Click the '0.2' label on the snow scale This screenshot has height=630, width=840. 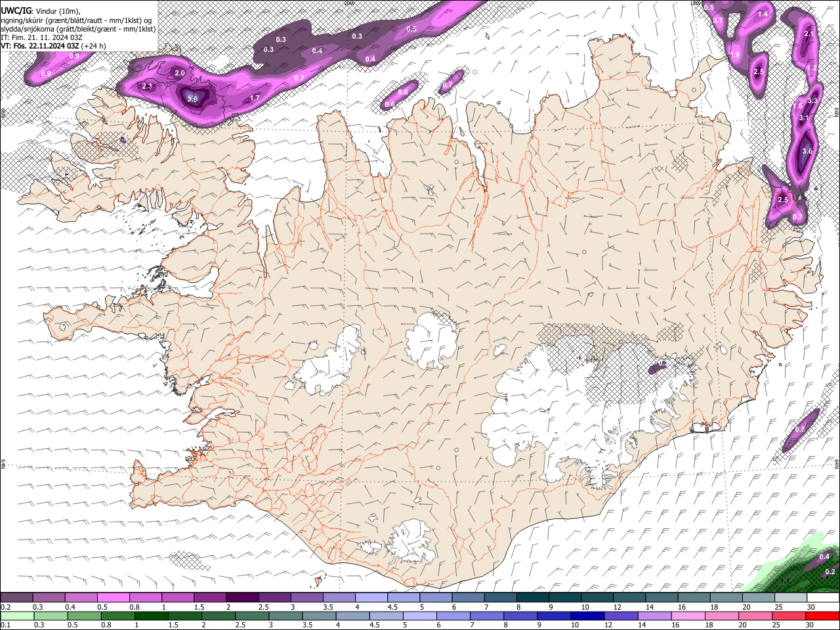tap(7, 607)
